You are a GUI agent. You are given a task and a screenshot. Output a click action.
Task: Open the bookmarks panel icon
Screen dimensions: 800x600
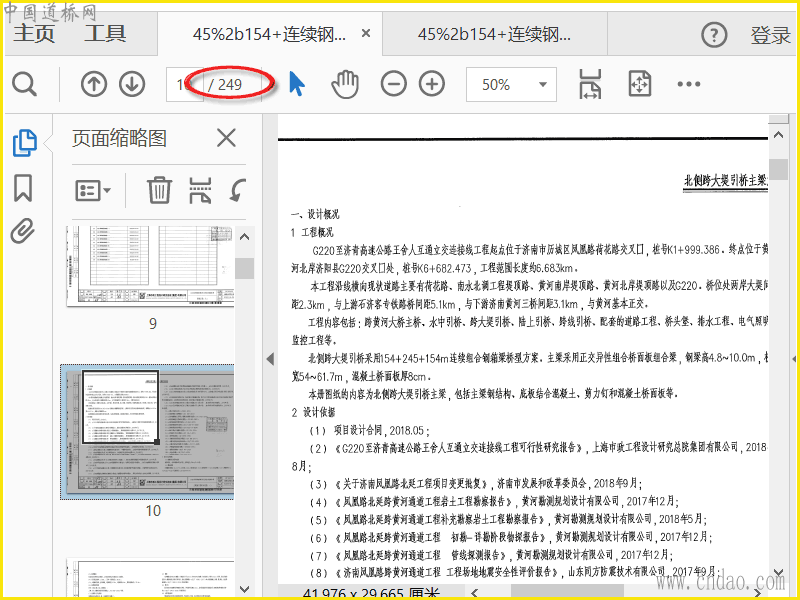23,187
